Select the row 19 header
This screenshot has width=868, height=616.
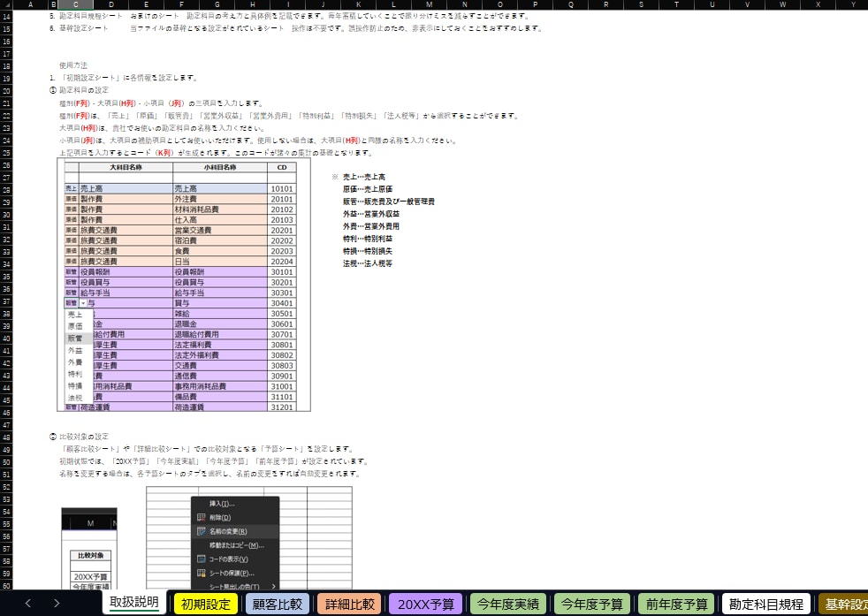tap(6, 78)
